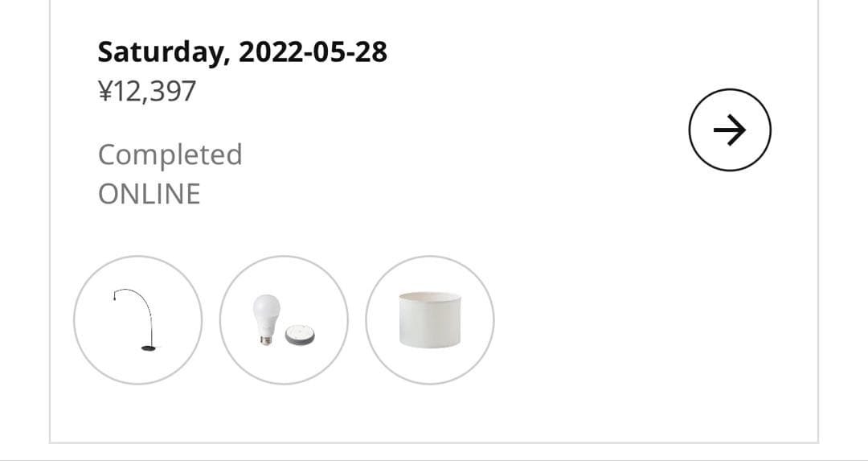Click the Saturday, 2022-05-28 order date

point(242,52)
